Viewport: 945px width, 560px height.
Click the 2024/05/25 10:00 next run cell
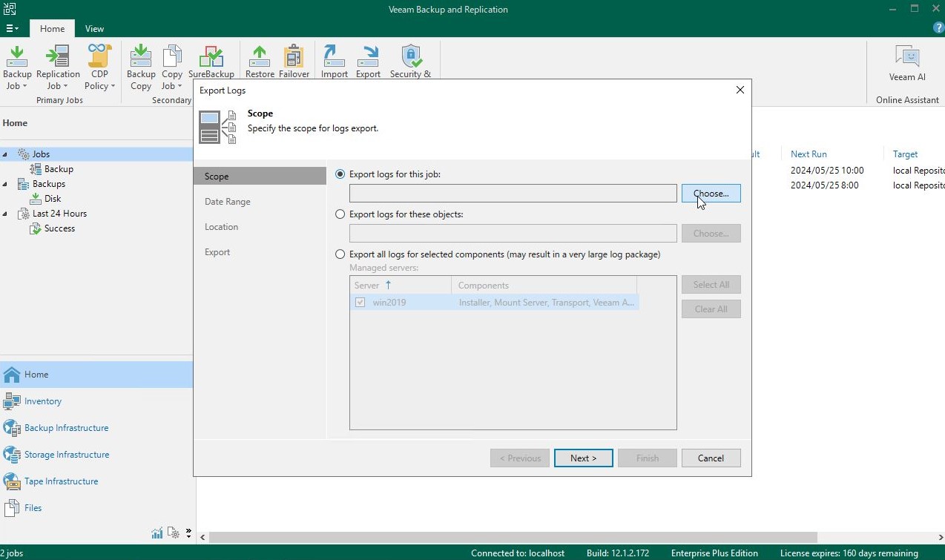pos(827,171)
